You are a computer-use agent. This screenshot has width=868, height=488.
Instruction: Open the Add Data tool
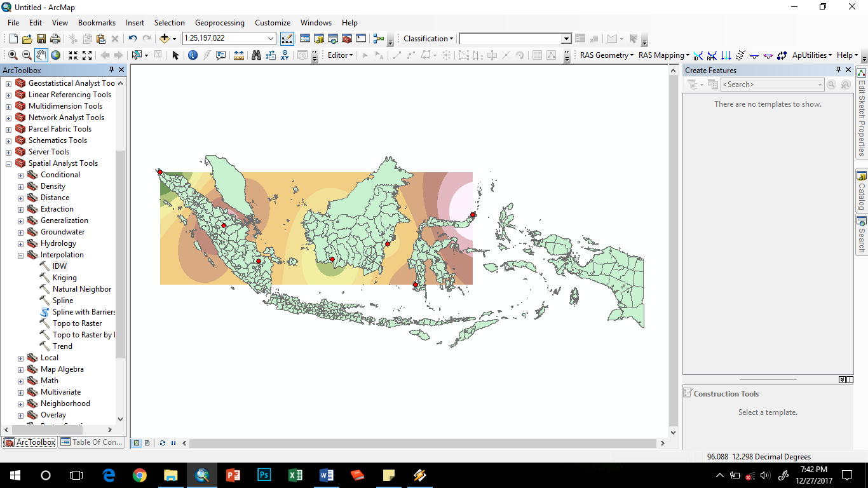click(165, 39)
